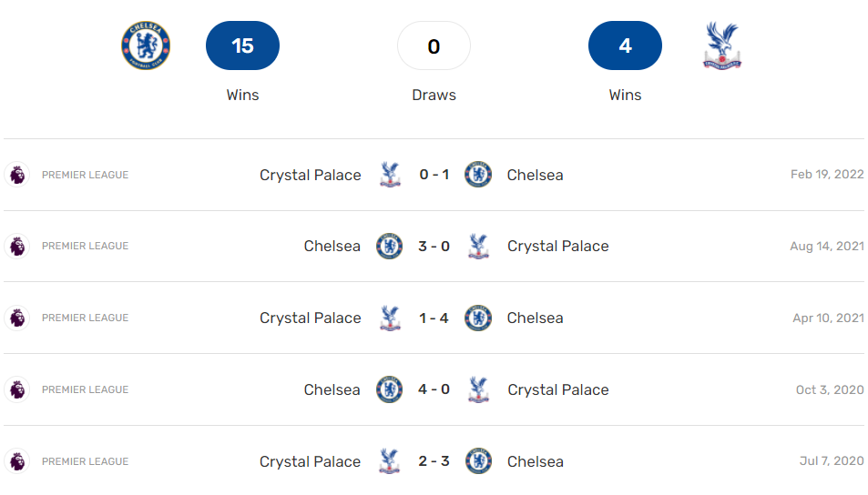868x495 pixels.
Task: Click Premier League label in Apr 10, 2021 row
Action: (x=85, y=318)
